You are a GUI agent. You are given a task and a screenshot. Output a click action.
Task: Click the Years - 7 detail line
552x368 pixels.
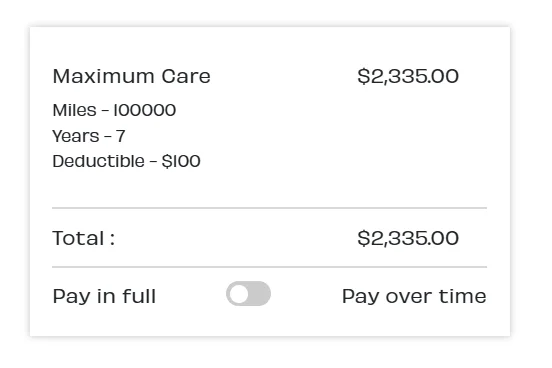click(x=89, y=136)
